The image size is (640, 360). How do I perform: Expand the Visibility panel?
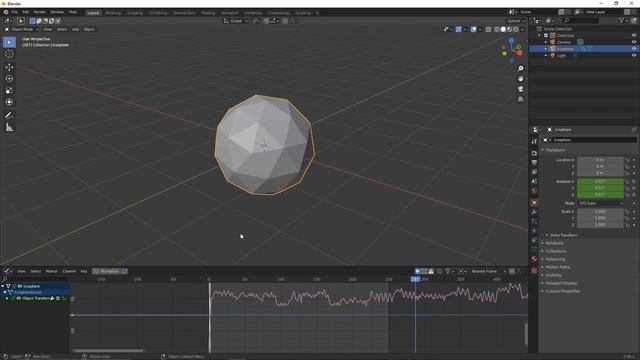(x=553, y=275)
